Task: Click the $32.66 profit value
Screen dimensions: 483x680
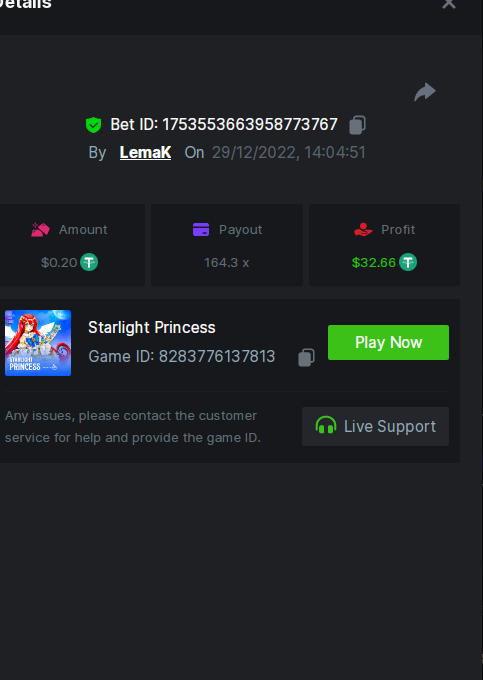Action: click(374, 263)
